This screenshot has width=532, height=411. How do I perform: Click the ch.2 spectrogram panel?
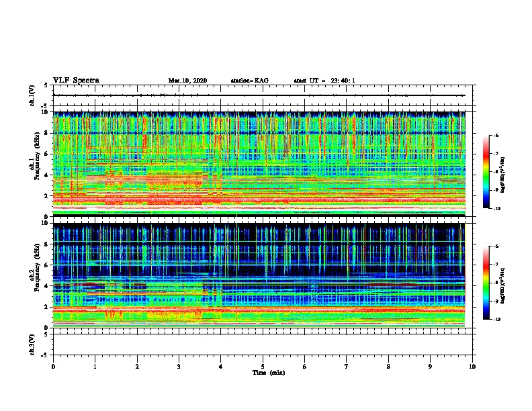(259, 275)
